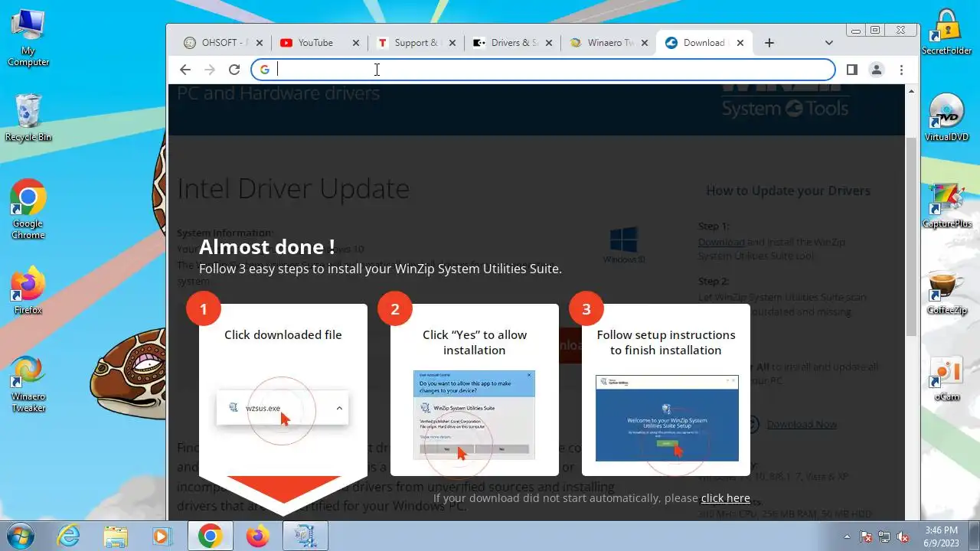The image size is (980, 551).
Task: Select the VirtualDVD desktop shortcut
Action: coord(946,118)
